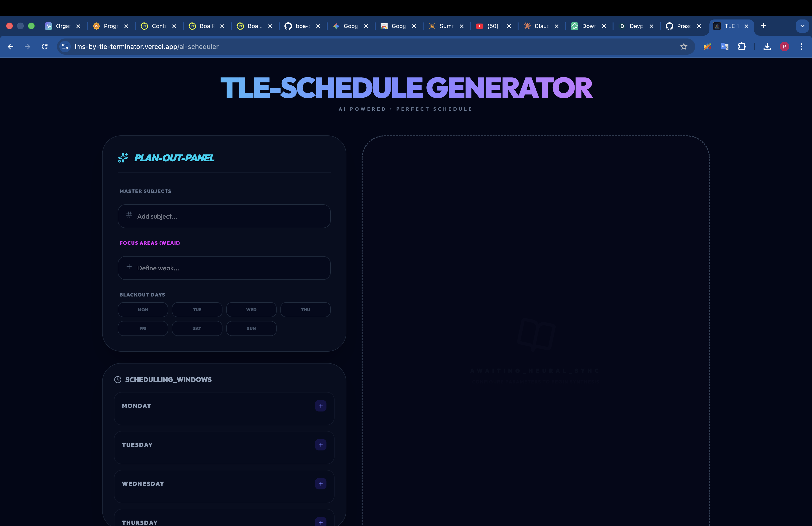Open the site information icon in address bar
Image resolution: width=812 pixels, height=526 pixels.
pos(65,47)
